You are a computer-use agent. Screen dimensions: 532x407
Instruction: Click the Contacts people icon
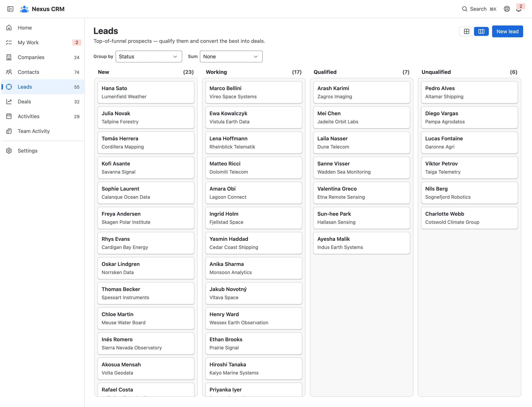click(x=9, y=72)
